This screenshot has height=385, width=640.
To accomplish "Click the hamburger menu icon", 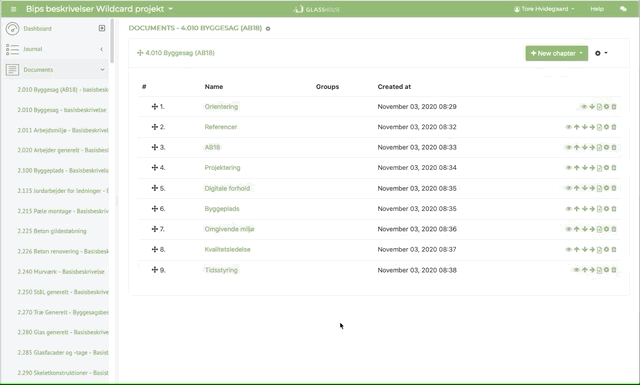I will [x=13, y=9].
